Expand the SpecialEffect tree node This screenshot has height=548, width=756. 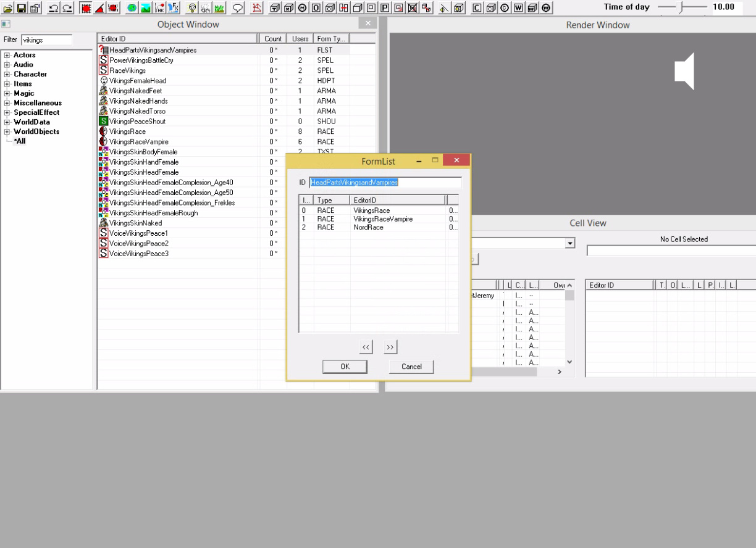click(7, 112)
